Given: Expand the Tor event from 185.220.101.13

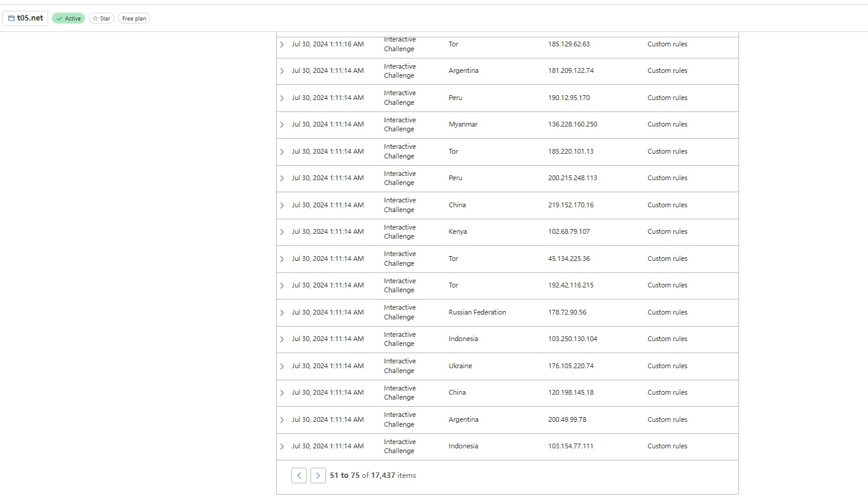Looking at the screenshot, I should click(281, 152).
